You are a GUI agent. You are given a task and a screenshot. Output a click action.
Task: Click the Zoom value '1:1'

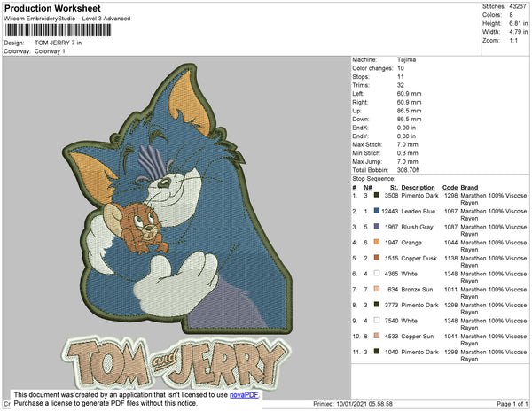pyautogui.click(x=513, y=41)
